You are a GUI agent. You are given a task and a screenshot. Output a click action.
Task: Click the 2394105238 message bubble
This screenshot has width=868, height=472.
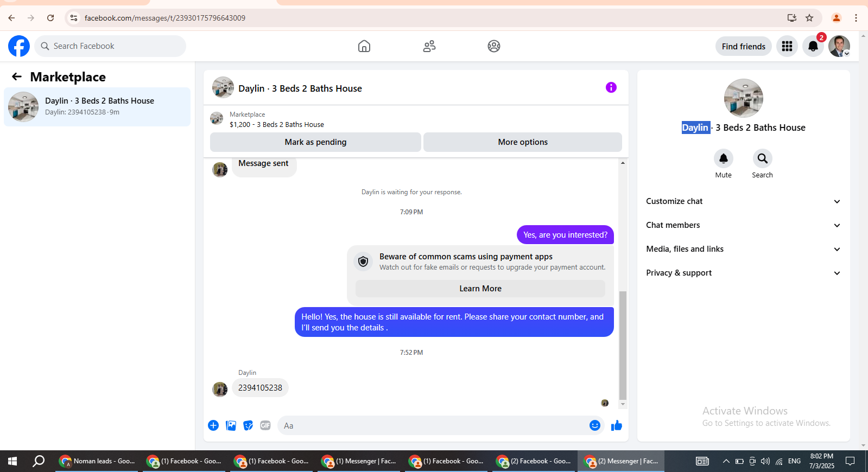[260, 388]
